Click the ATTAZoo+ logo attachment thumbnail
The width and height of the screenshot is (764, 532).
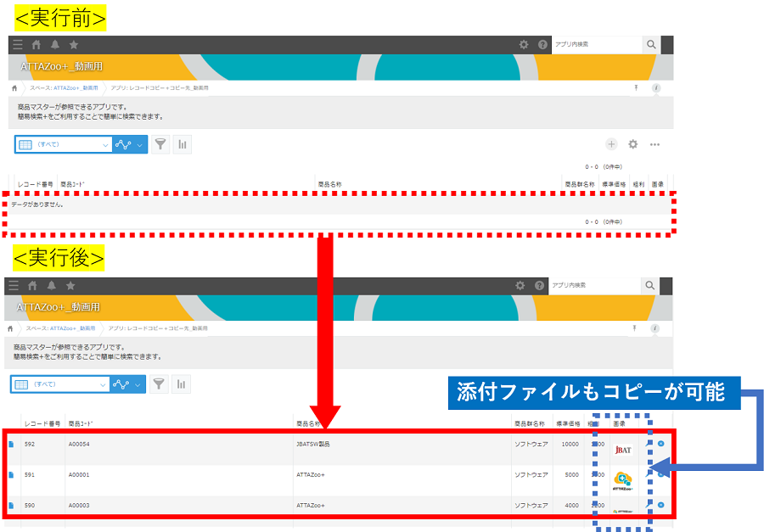[624, 480]
